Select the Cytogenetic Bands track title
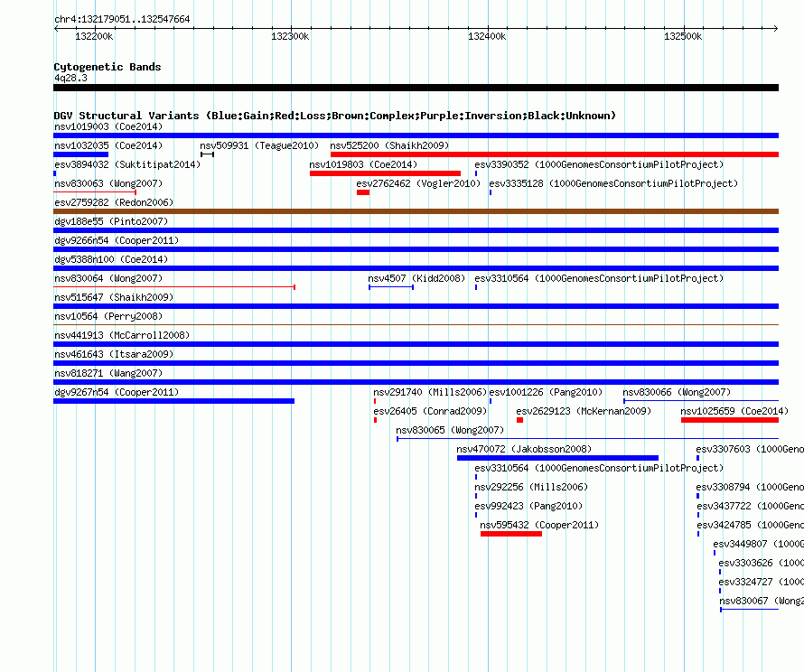 [108, 67]
